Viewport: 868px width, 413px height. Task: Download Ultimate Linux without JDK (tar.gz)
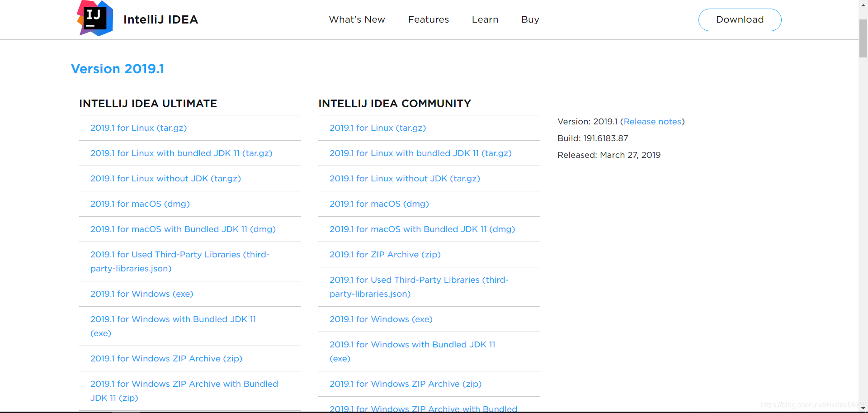[165, 179]
